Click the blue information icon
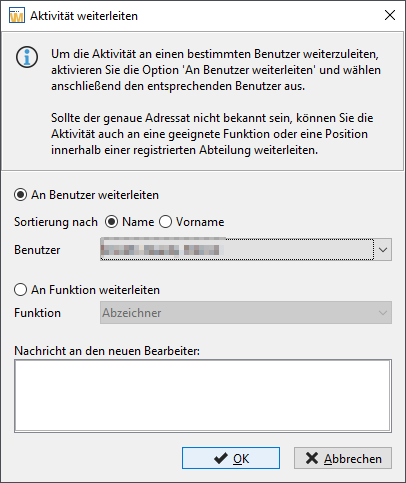The height and width of the screenshot is (483, 406). coord(27,57)
